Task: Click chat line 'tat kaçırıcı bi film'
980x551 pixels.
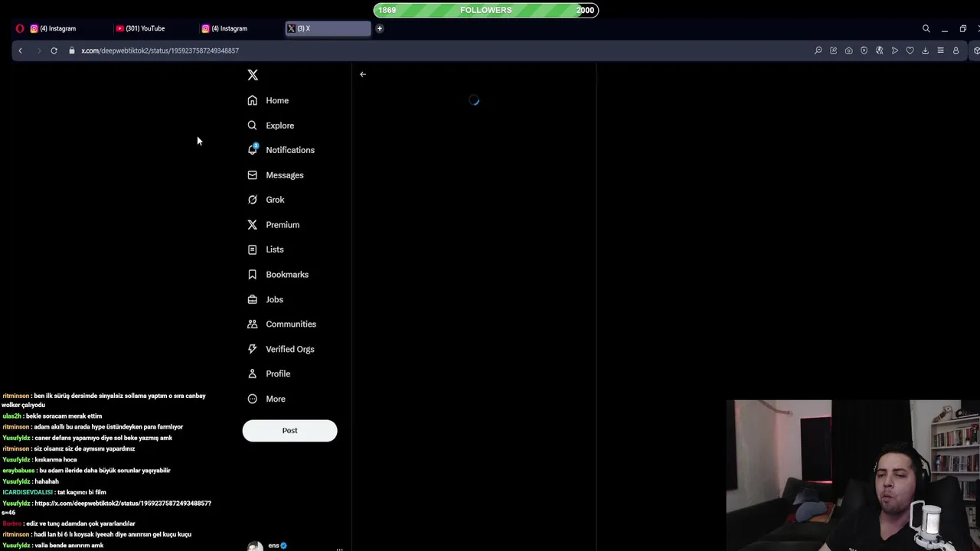Action: [x=54, y=492]
